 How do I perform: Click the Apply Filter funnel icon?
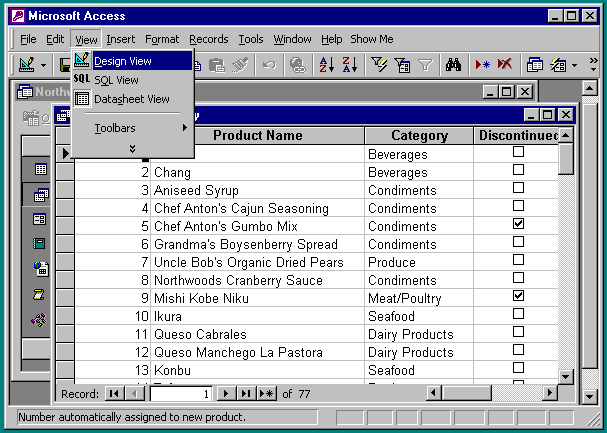click(425, 65)
